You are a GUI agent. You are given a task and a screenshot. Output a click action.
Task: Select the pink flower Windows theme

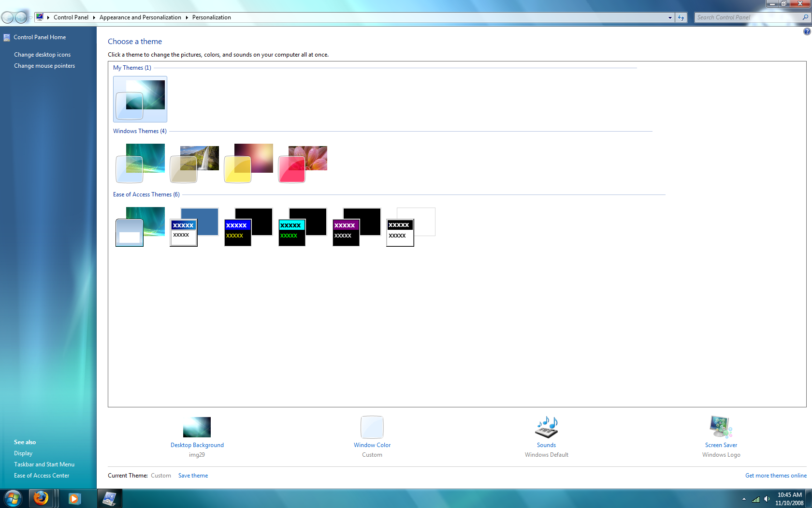pos(303,164)
